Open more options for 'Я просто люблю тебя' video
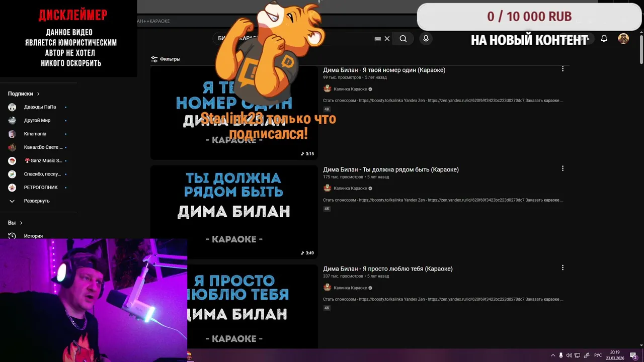Screen dimensions: 644x362 (562, 267)
